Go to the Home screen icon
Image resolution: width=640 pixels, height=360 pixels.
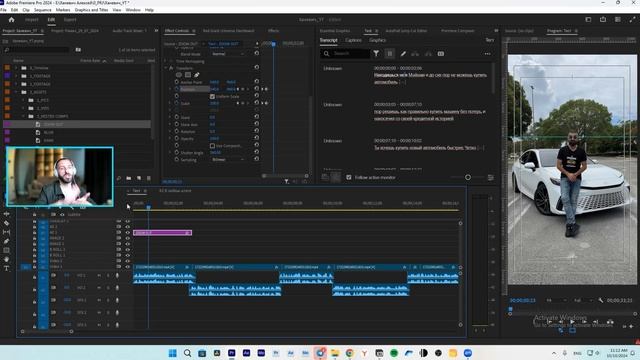11,20
